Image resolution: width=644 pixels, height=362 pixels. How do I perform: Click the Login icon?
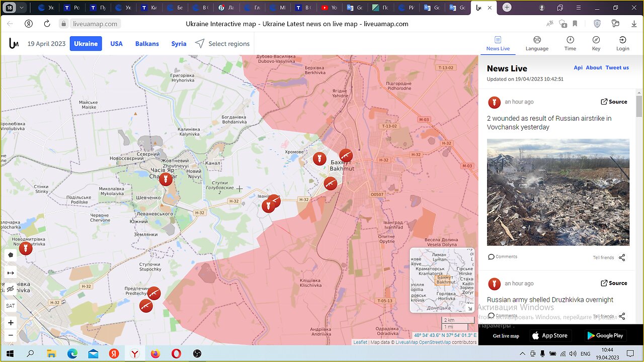click(622, 43)
